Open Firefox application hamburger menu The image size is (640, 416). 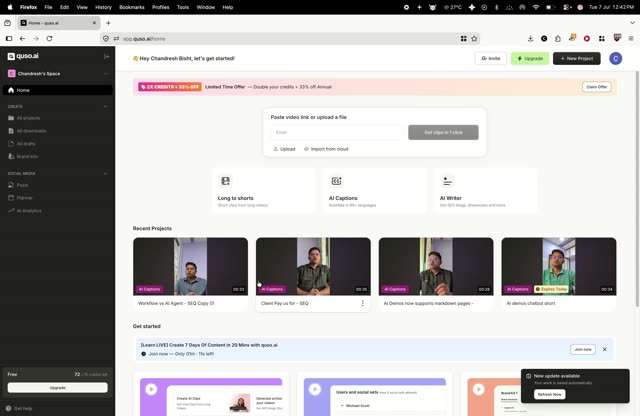tap(631, 38)
